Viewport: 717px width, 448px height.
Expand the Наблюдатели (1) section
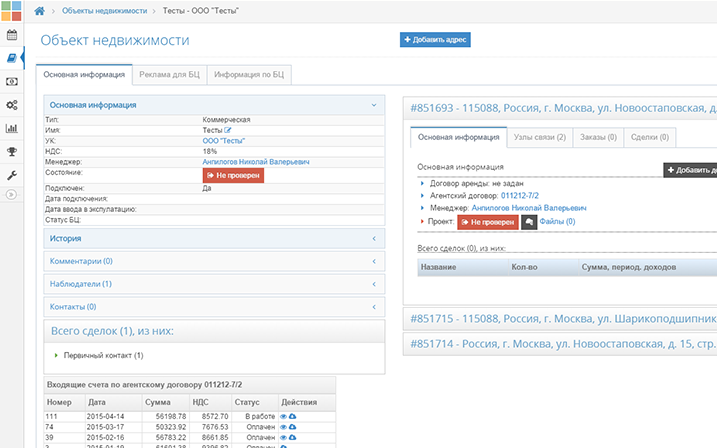[214, 284]
